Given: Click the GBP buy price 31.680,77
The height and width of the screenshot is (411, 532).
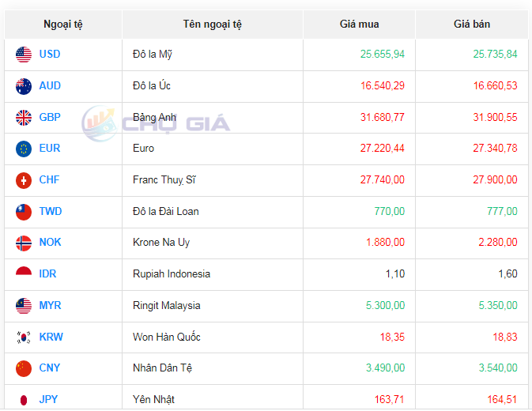Looking at the screenshot, I should 383,117.
